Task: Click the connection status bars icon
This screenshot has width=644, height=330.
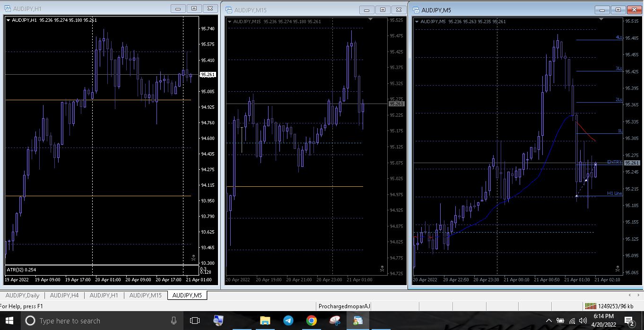Action: point(590,306)
